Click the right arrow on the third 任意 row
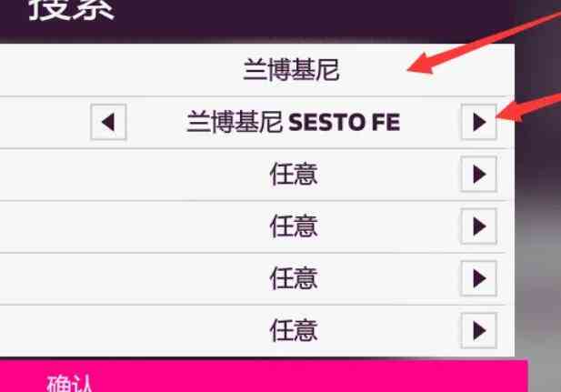The height and width of the screenshot is (392, 561). (478, 278)
